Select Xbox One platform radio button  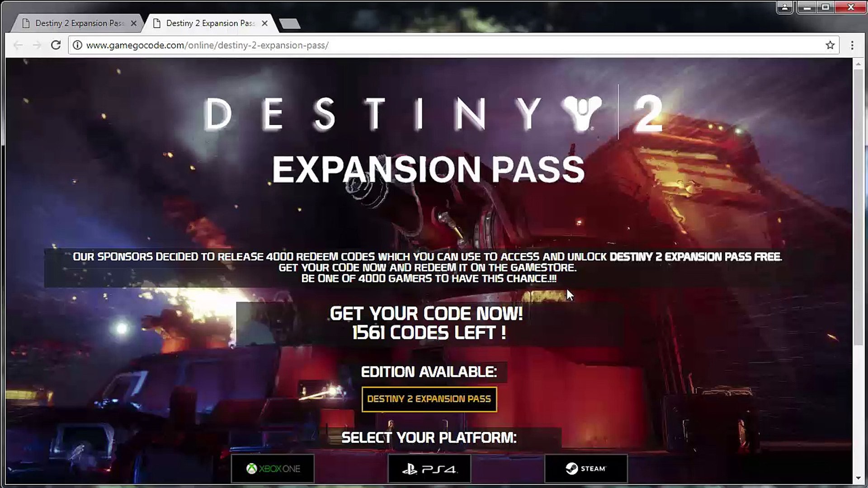[273, 468]
